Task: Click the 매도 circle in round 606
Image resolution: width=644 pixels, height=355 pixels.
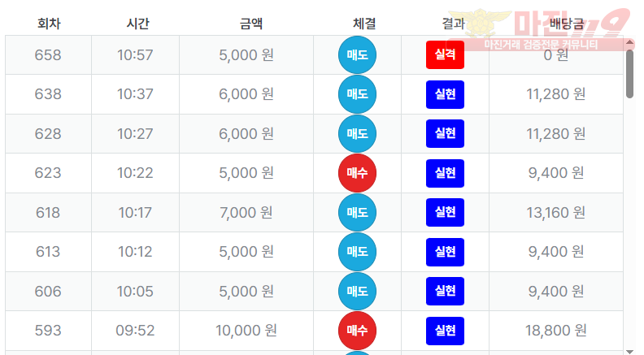Action: (357, 291)
